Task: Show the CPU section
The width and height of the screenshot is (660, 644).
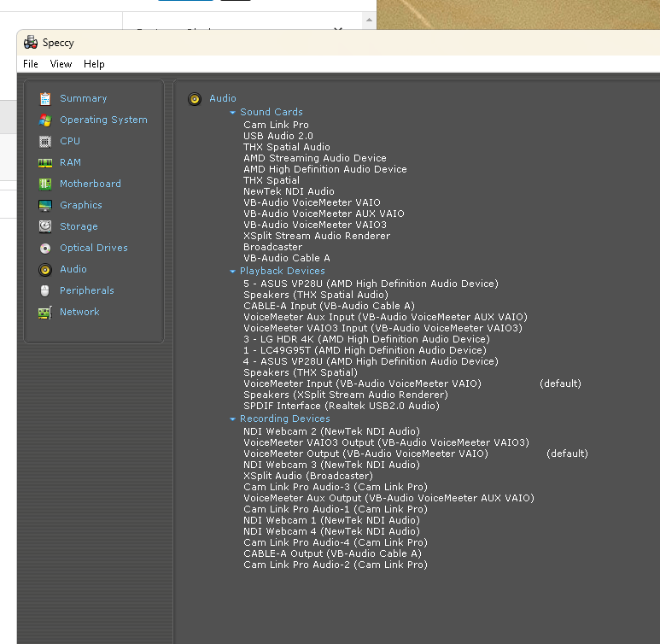Action: click(x=70, y=142)
